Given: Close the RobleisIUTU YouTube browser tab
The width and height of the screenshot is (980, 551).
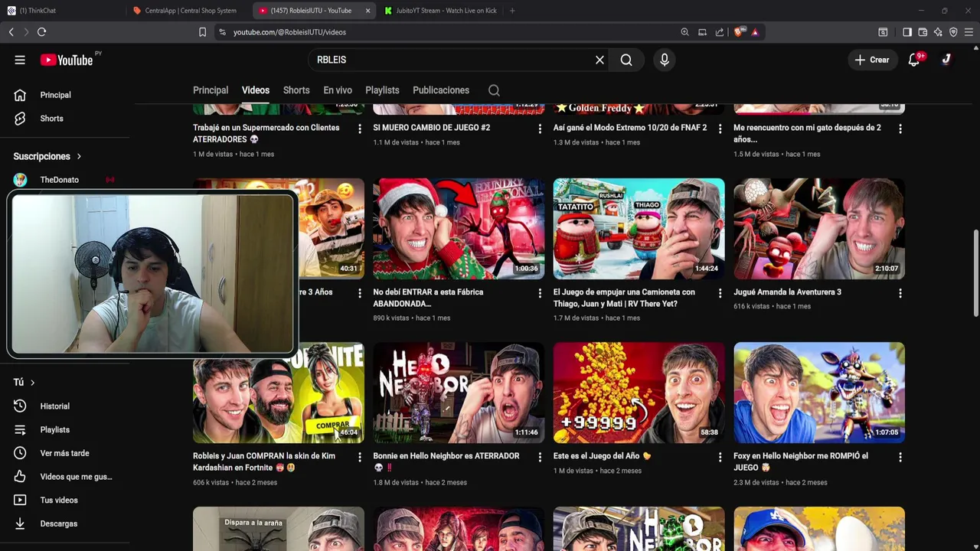Looking at the screenshot, I should pyautogui.click(x=367, y=11).
